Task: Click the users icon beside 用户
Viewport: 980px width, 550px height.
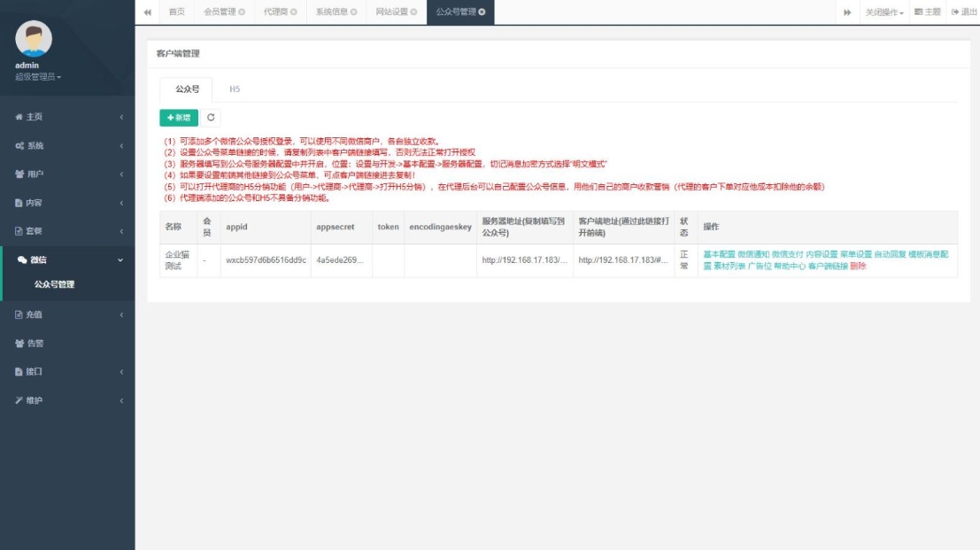Action: 19,174
